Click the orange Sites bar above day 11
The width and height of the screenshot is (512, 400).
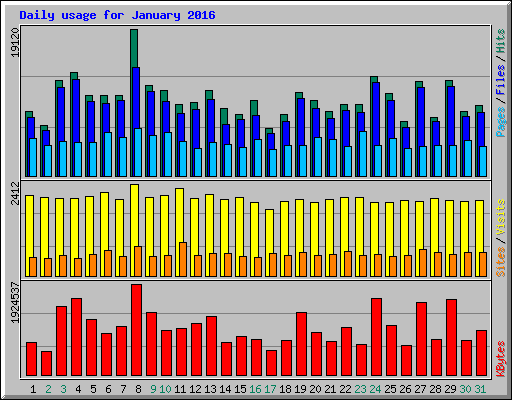(x=183, y=259)
